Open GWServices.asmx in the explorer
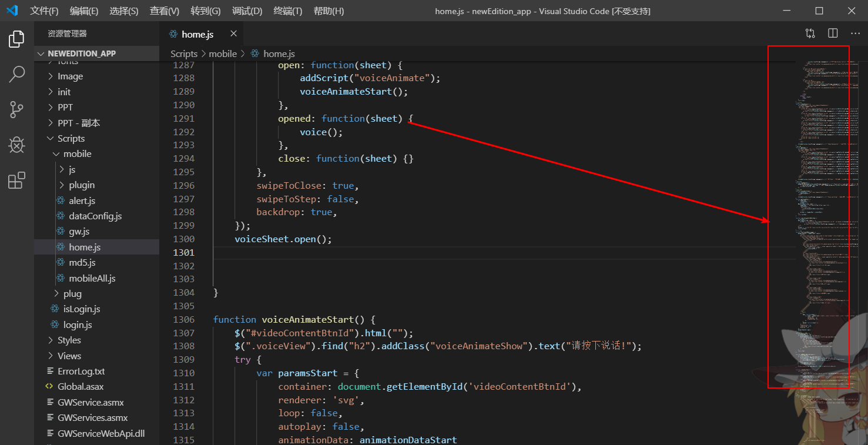Viewport: 868px width, 445px height. tap(97, 418)
